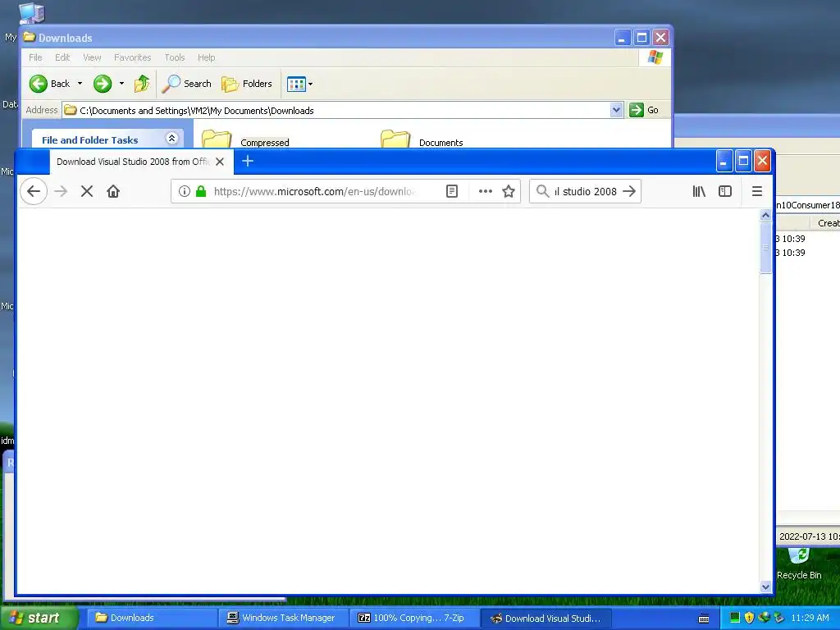
Task: Switch to Download Visual Studio taskbar button
Action: [x=546, y=618]
